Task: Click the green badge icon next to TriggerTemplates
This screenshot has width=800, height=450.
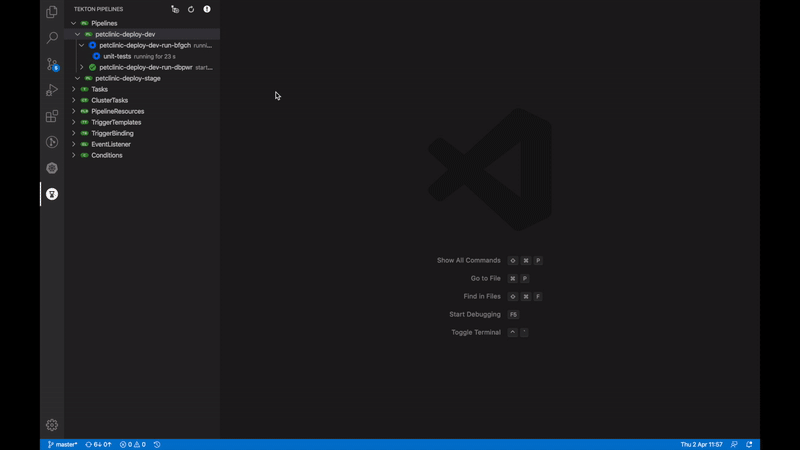Action: coord(85,122)
